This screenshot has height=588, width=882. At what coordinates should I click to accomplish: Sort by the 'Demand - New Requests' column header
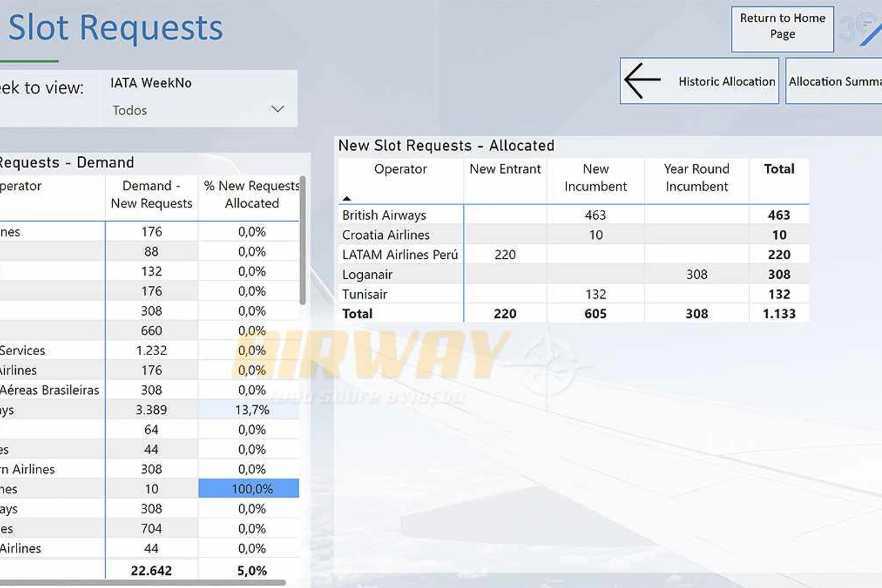click(x=152, y=195)
